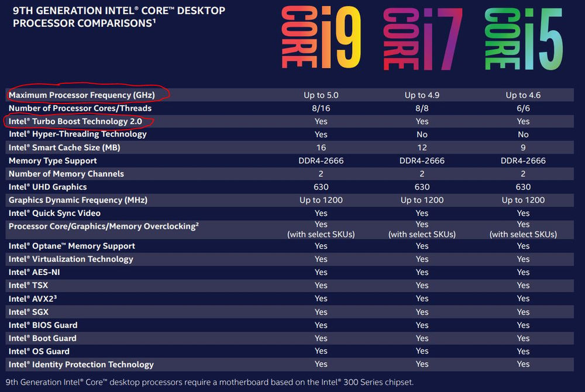
Task: Click Hyper-Threading 'No' under Core i7
Action: (422, 134)
